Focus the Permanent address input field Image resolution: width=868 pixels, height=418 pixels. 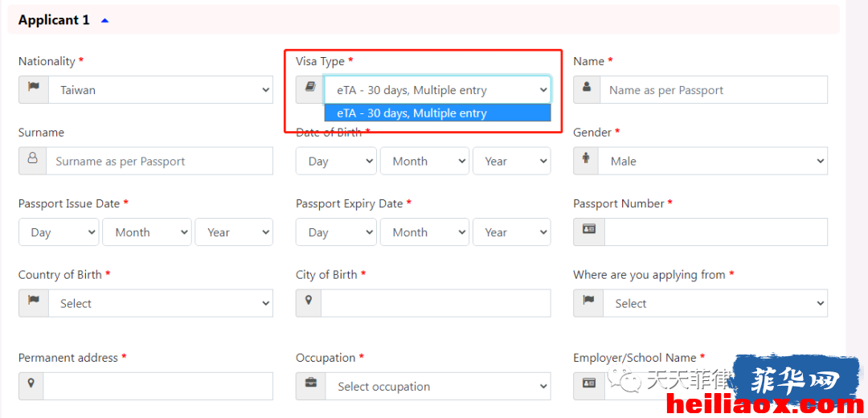point(158,386)
